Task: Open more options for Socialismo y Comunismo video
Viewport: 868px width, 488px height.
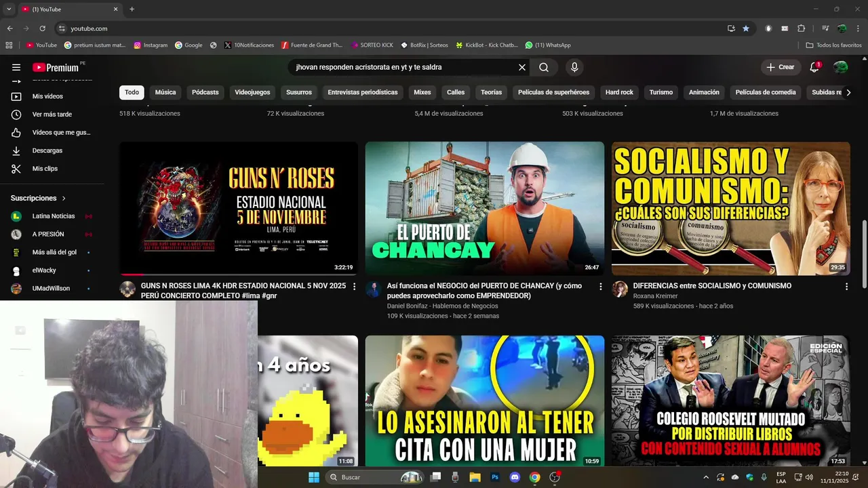Action: point(846,287)
